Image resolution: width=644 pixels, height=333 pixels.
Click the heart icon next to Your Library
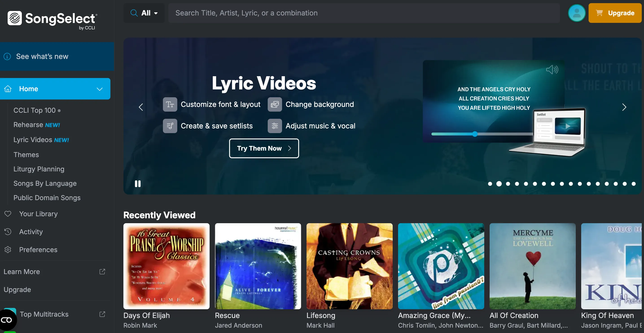coord(8,214)
